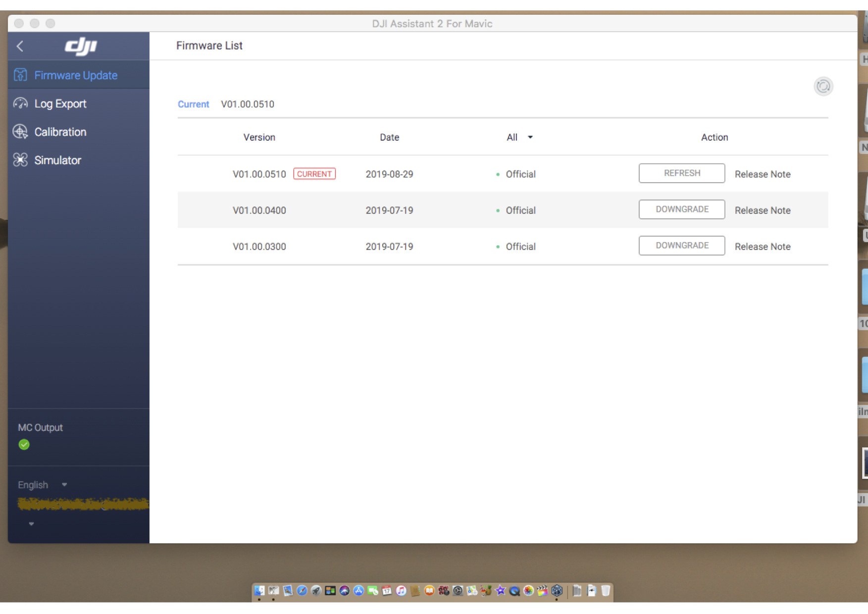Open the All filter dropdown
868x614 pixels.
[x=519, y=137]
